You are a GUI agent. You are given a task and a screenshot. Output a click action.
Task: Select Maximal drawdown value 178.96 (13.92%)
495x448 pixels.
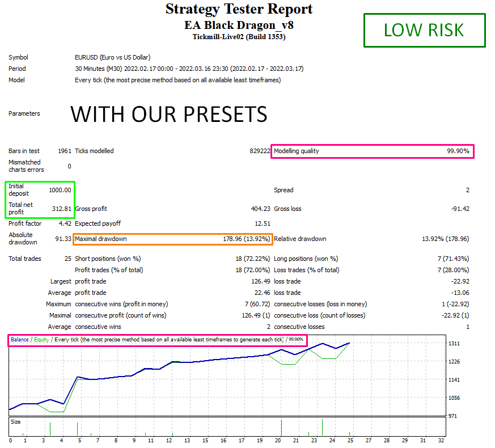[246, 239]
